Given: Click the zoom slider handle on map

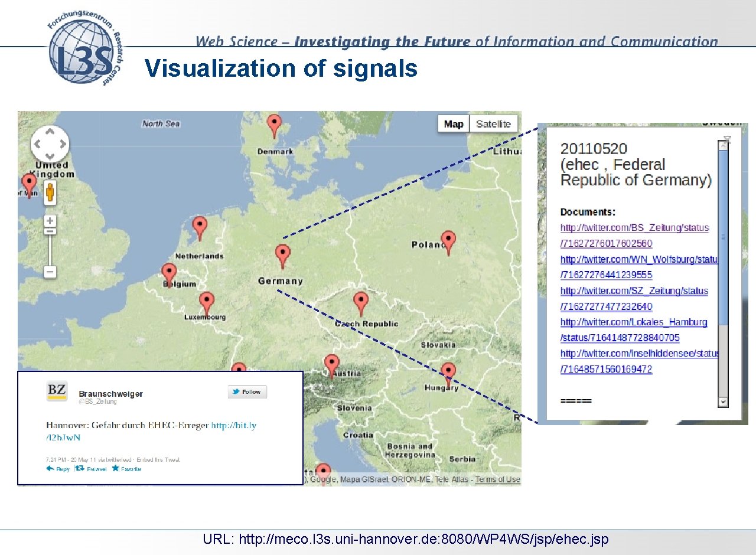Looking at the screenshot, I should (x=50, y=231).
